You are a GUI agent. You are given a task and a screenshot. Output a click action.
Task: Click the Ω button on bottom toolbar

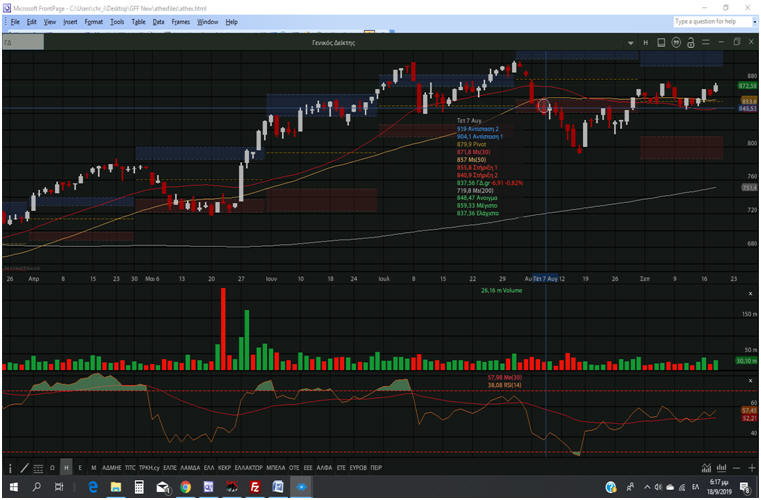tap(52, 468)
